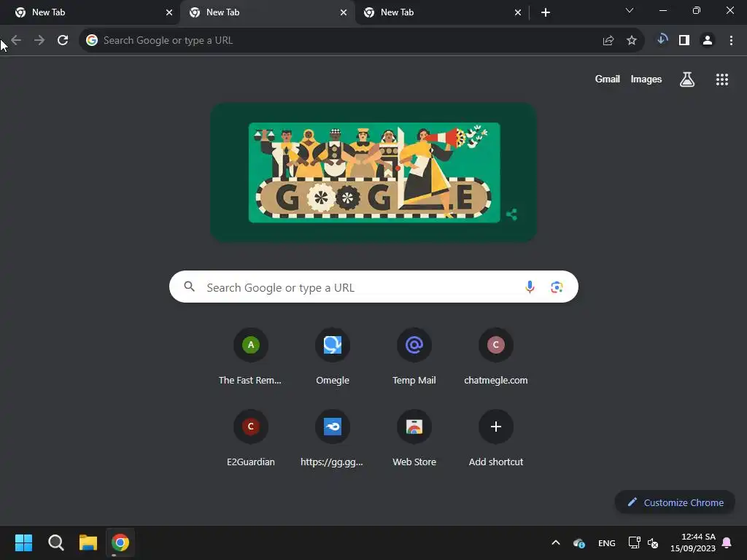Toggle the Chrome side panel

[x=684, y=41]
